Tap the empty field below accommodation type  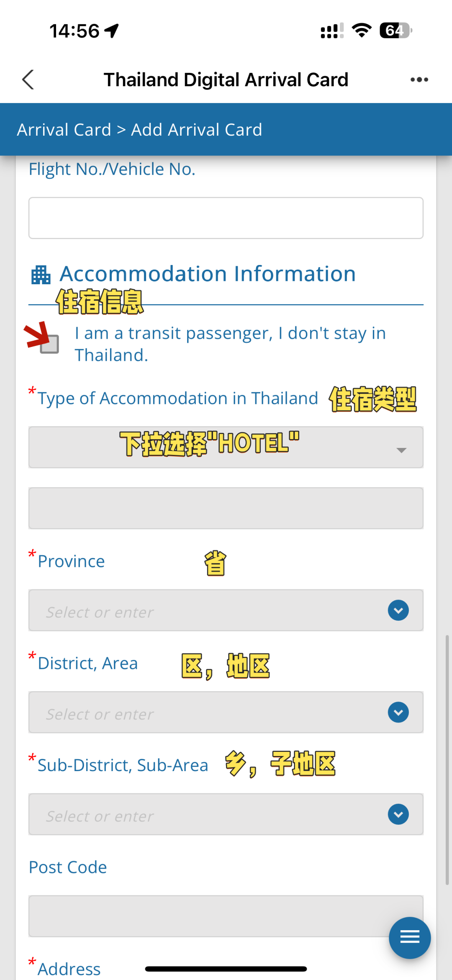226,508
